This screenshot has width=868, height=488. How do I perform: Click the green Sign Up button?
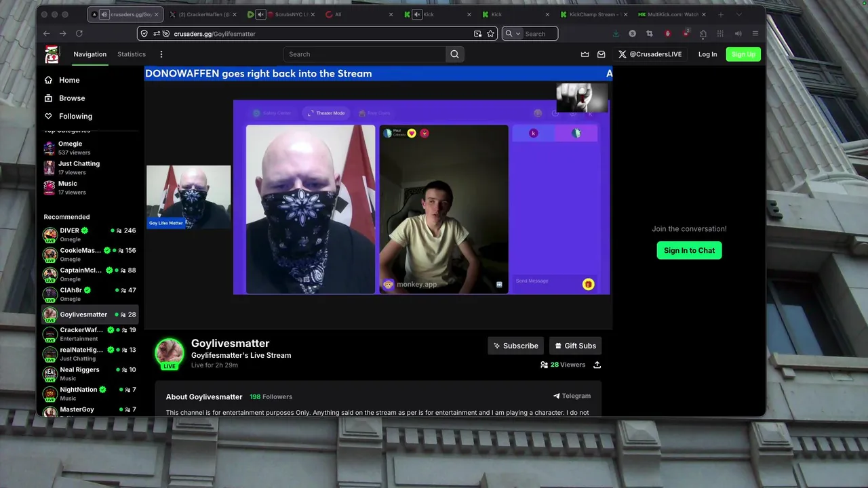tap(743, 54)
